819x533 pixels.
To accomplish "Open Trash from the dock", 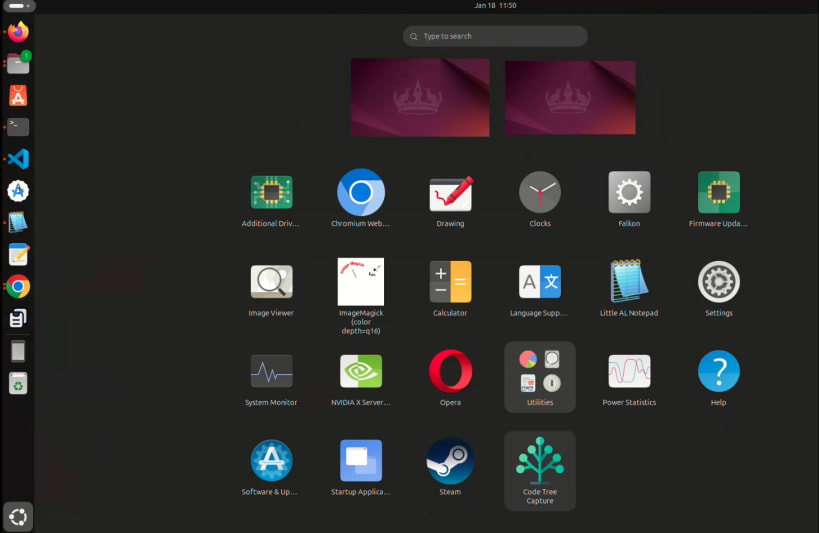I will point(18,383).
